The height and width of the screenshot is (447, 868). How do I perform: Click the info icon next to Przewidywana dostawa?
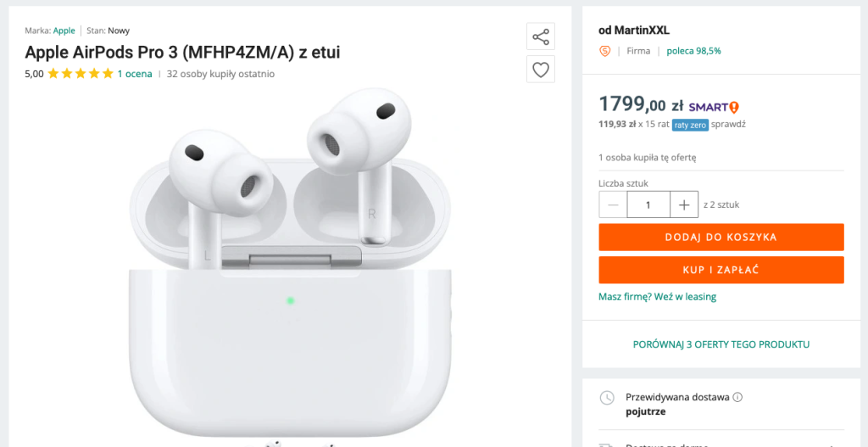(737, 397)
